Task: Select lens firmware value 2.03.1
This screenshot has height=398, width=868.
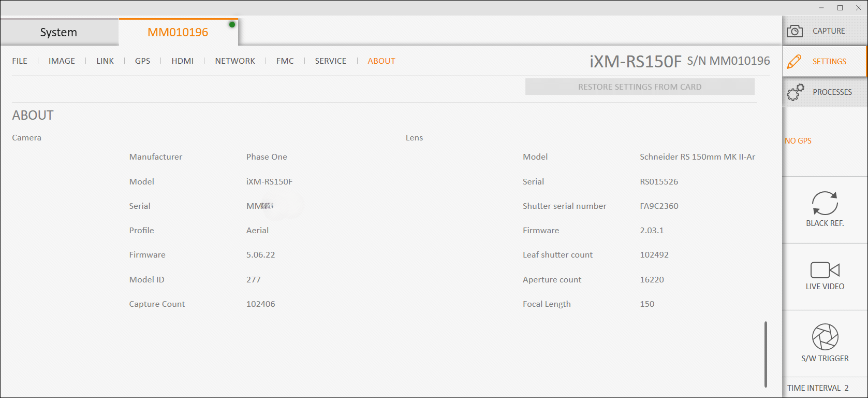Action: (652, 230)
